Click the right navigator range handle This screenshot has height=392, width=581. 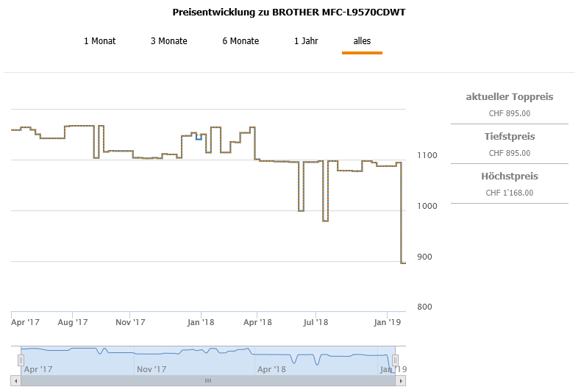tap(395, 360)
